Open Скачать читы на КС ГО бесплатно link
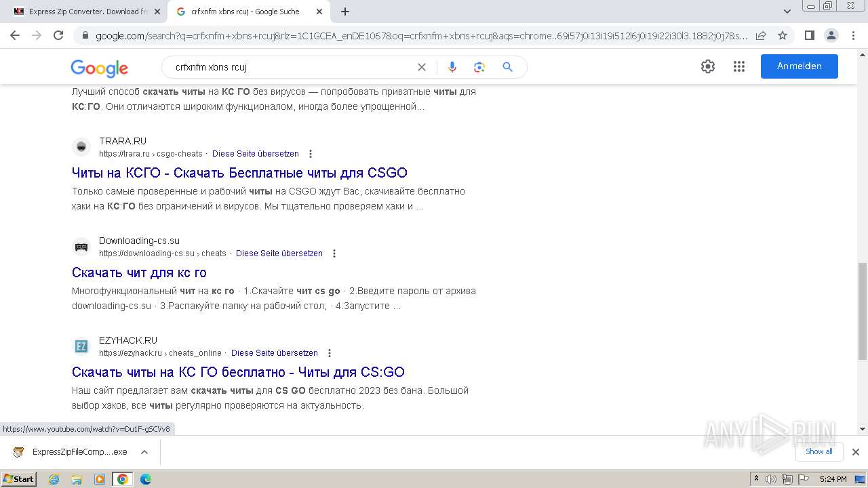The height and width of the screenshot is (488, 868). pos(238,372)
